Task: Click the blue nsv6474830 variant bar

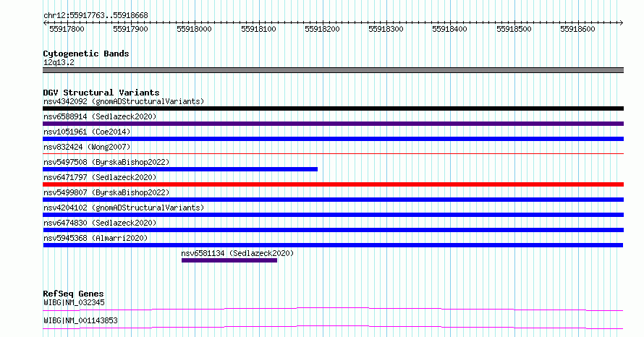Action: click(333, 230)
